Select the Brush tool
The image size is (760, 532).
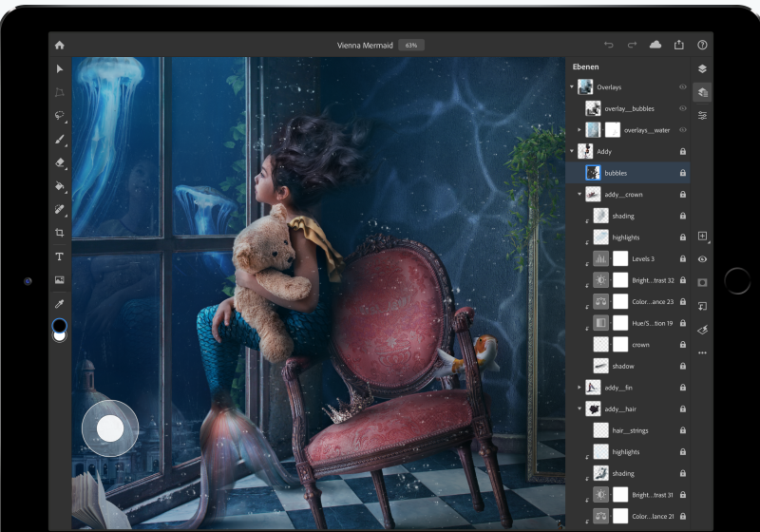[x=60, y=140]
